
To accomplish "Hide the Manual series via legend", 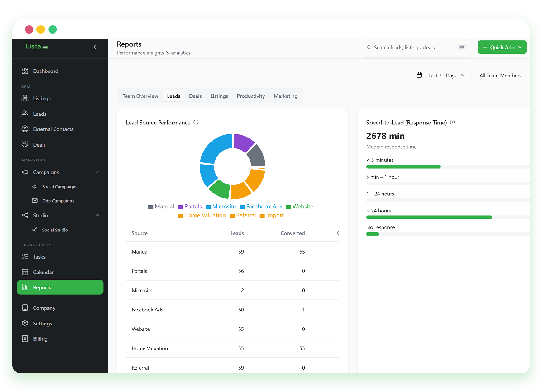I will click(x=161, y=207).
